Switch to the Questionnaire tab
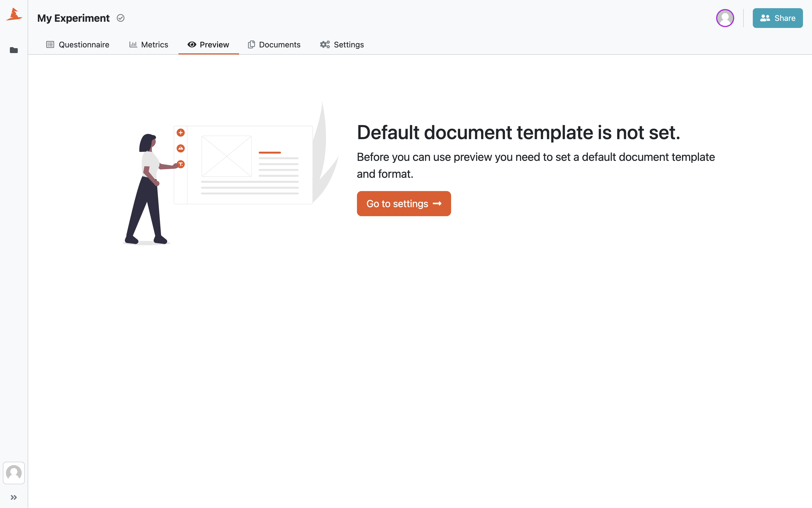This screenshot has width=812, height=508. point(78,45)
